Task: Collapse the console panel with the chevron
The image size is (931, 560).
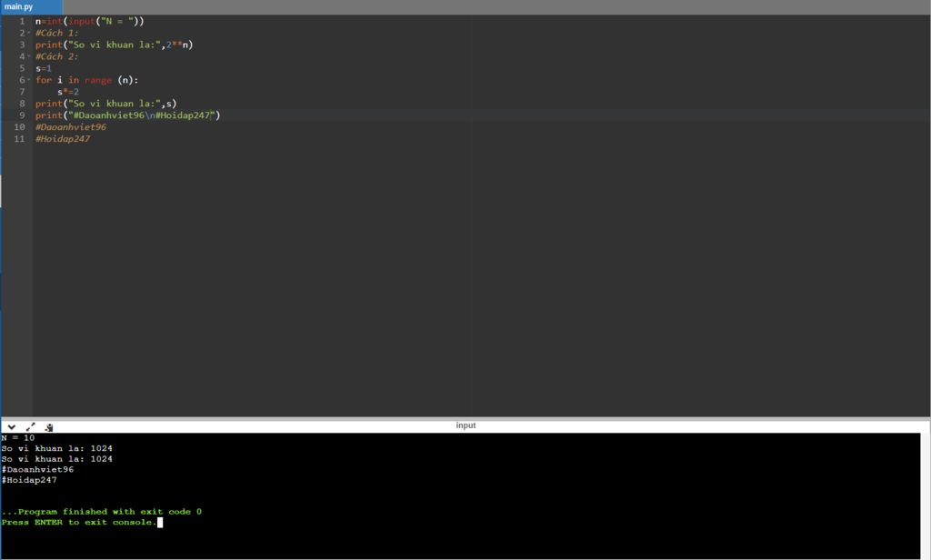Action: [12, 426]
